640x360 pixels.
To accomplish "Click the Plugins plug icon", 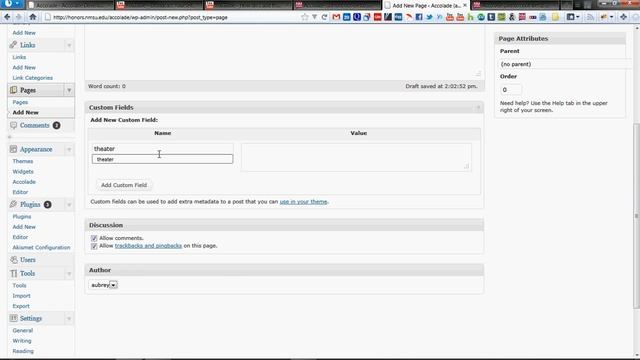I will pyautogui.click(x=13, y=204).
